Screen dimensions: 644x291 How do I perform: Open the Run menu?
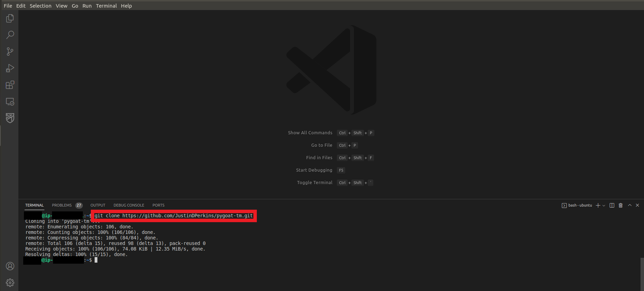click(87, 6)
